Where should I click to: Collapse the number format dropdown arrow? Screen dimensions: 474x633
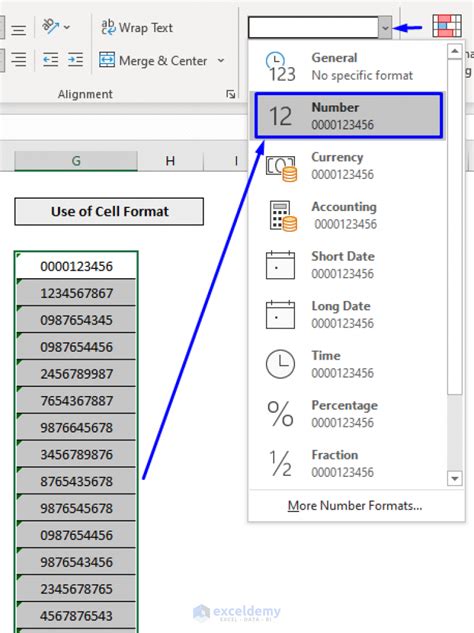[x=385, y=27]
